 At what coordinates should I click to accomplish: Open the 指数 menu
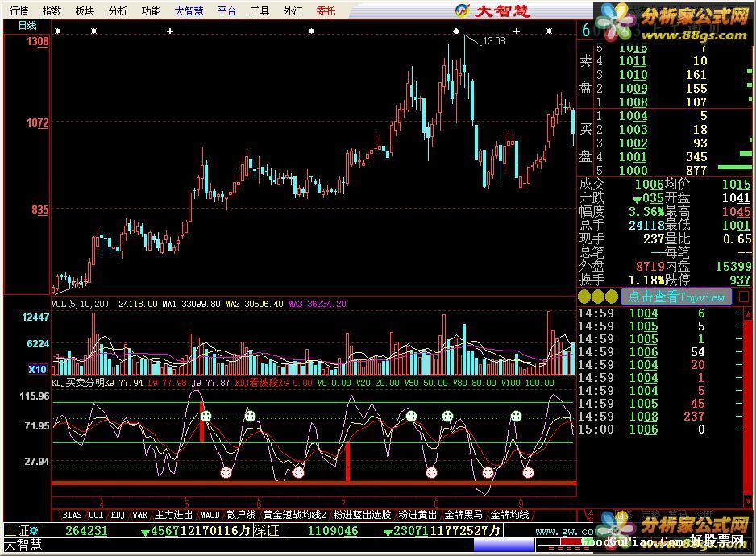pos(52,10)
